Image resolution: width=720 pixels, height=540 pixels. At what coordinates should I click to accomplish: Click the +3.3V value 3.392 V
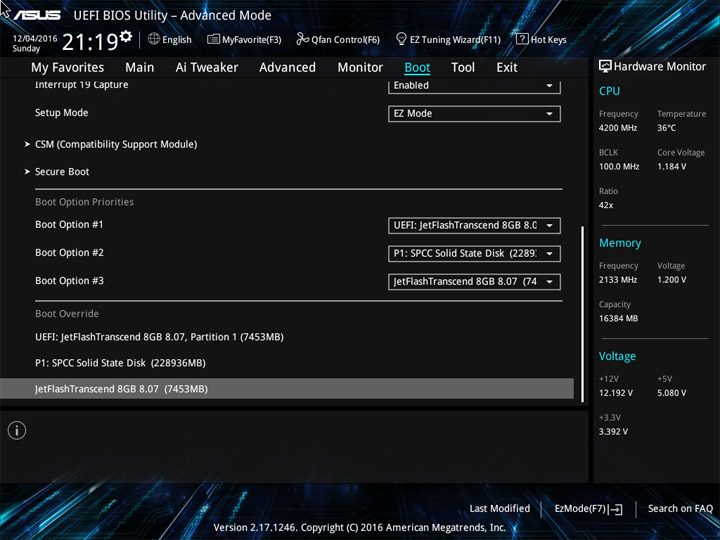click(613, 432)
